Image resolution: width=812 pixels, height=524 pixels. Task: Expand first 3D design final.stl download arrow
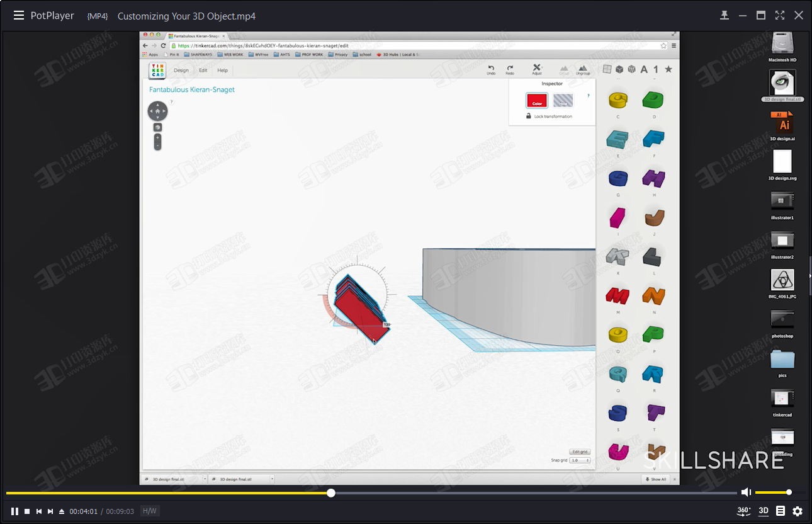coord(205,479)
